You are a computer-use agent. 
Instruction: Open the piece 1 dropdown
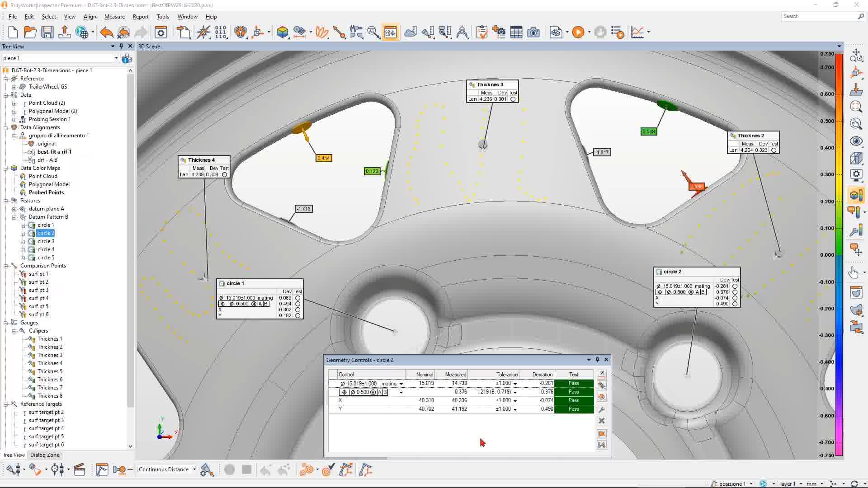pyautogui.click(x=116, y=58)
